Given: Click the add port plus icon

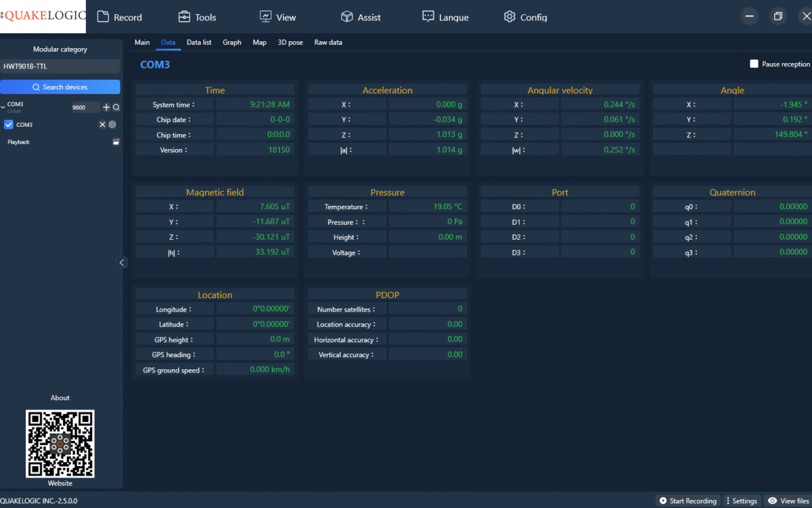Looking at the screenshot, I should tap(106, 107).
